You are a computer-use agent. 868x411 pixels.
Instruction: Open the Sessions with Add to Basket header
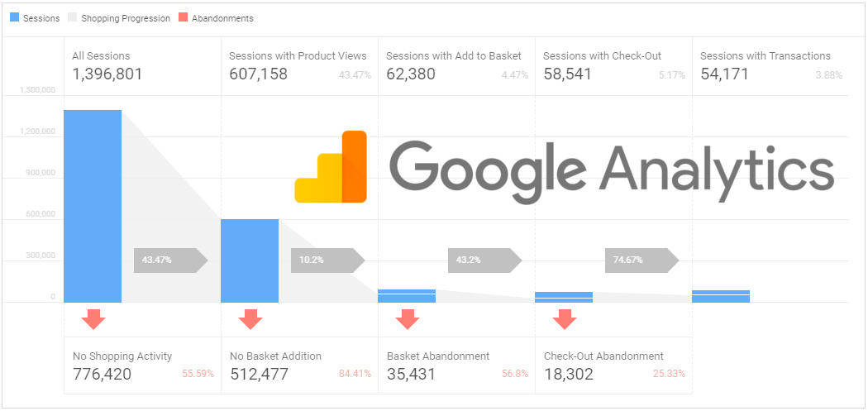coord(453,56)
